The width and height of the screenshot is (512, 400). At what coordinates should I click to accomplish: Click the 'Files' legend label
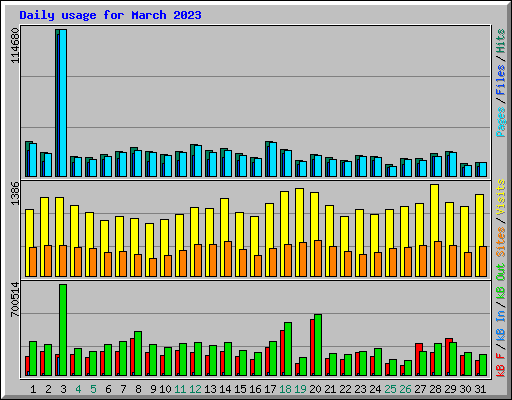501,80
